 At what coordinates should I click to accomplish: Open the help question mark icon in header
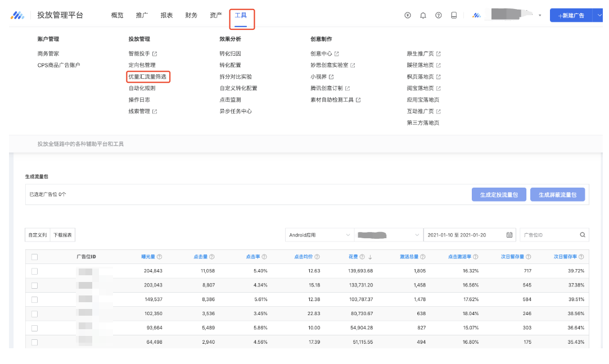(439, 15)
